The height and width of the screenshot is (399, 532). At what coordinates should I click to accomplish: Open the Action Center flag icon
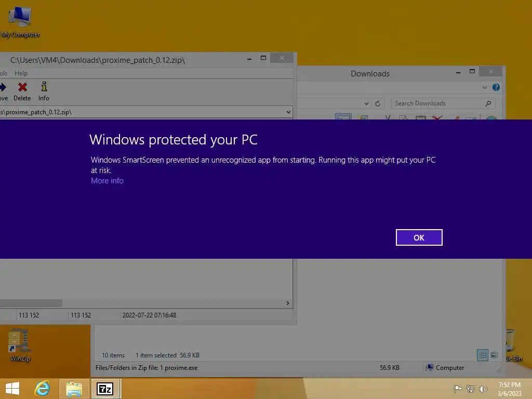[x=458, y=389]
